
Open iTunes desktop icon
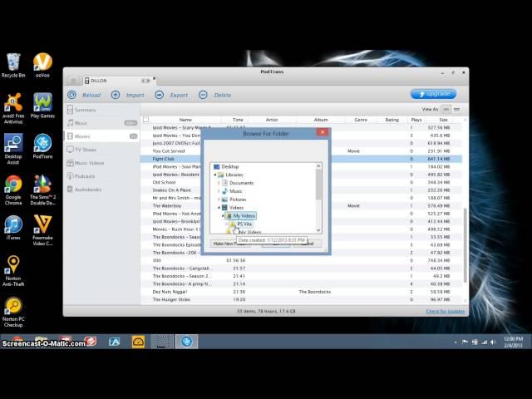(x=13, y=228)
